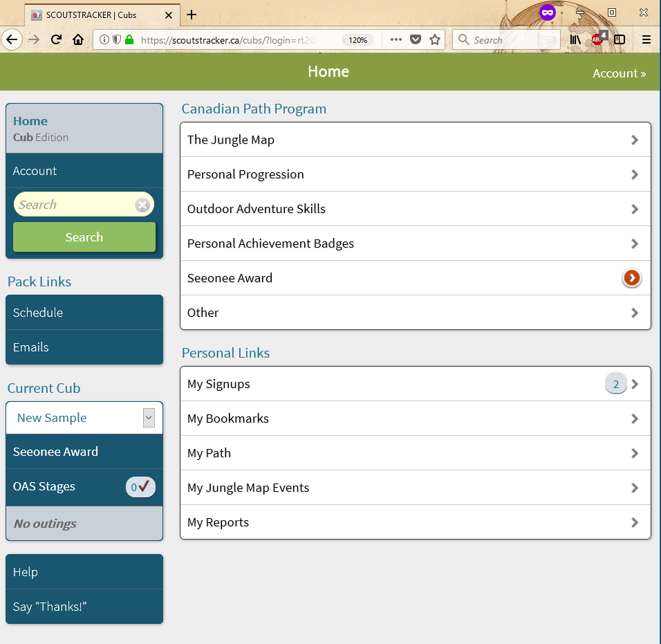Toggle the browser sidebar view icon
The height and width of the screenshot is (644, 661).
tap(620, 40)
